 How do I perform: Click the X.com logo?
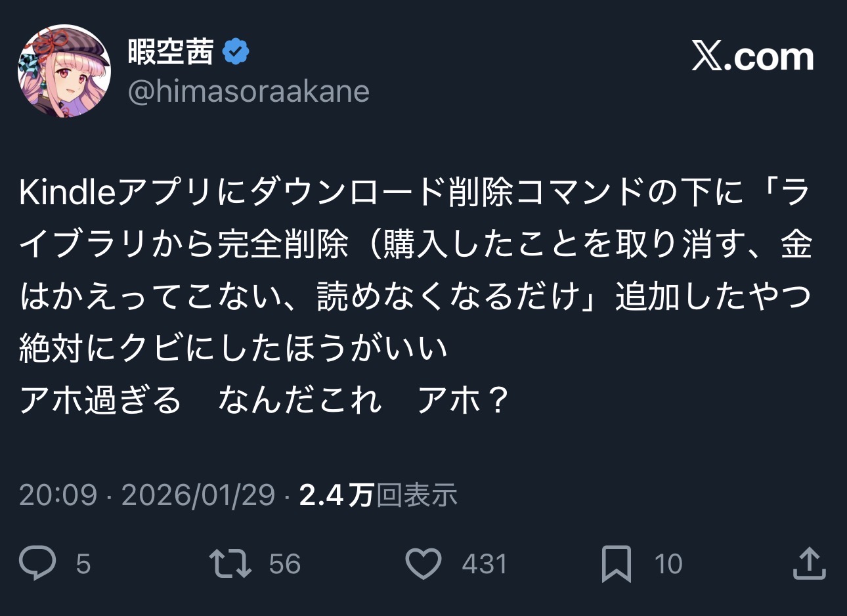[x=752, y=57]
